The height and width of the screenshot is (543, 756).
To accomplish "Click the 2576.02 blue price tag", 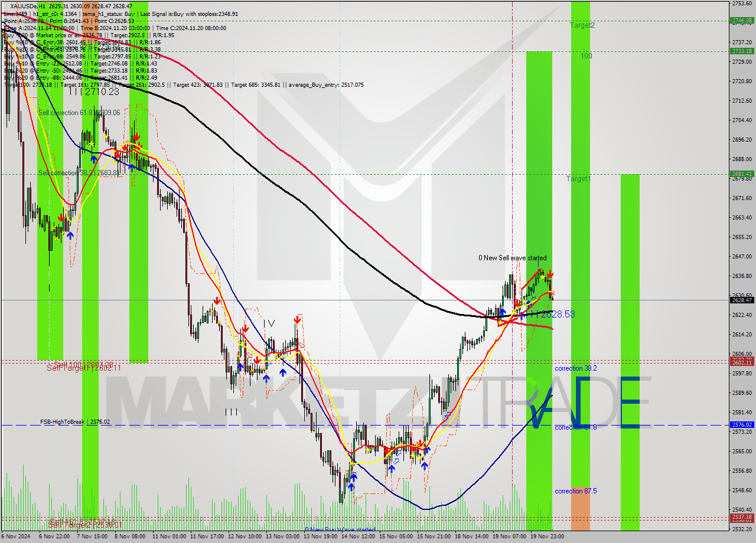I will tap(742, 424).
